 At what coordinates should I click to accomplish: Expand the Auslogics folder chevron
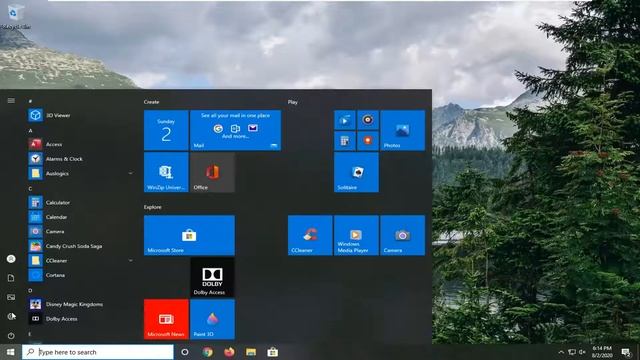pyautogui.click(x=131, y=173)
